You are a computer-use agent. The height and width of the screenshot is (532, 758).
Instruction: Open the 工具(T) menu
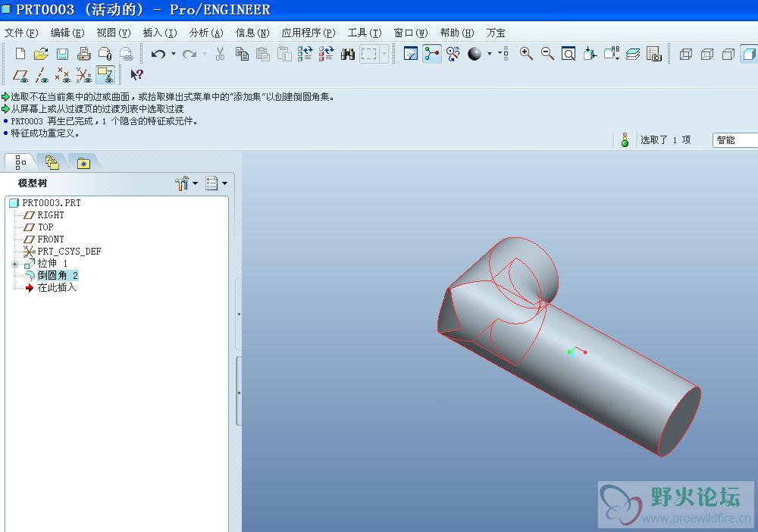tap(365, 33)
